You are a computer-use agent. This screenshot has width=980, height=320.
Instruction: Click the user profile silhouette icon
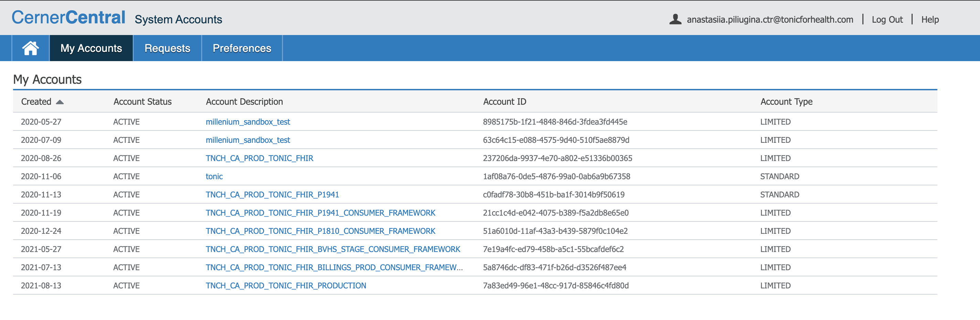coord(675,19)
